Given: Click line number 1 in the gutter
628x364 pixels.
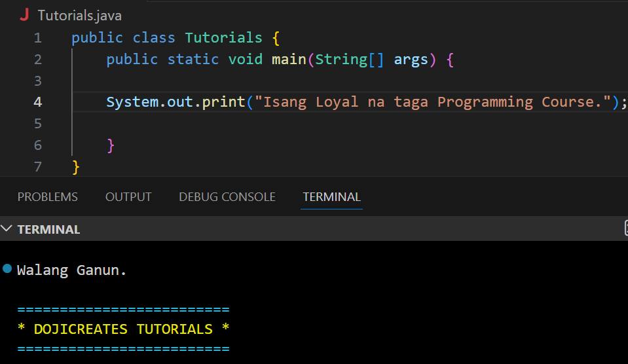Looking at the screenshot, I should coord(37,38).
